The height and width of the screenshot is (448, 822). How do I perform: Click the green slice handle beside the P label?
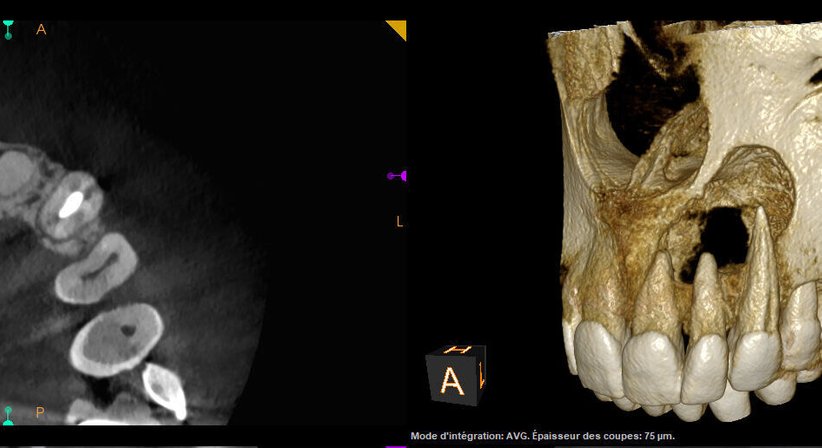[x=8, y=413]
